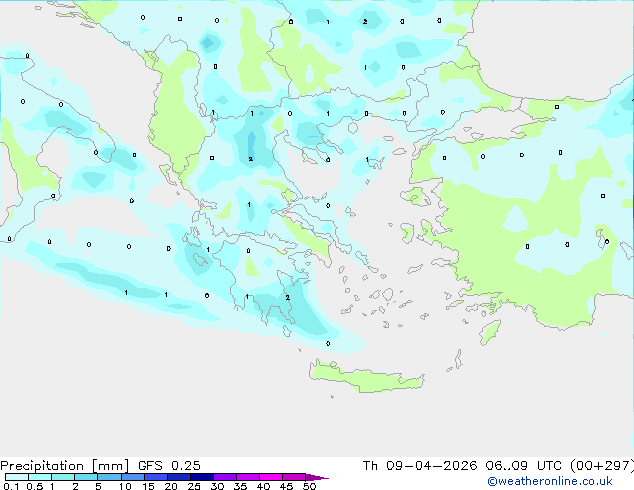Click the 1–2 mm legend swatch

tap(63, 477)
